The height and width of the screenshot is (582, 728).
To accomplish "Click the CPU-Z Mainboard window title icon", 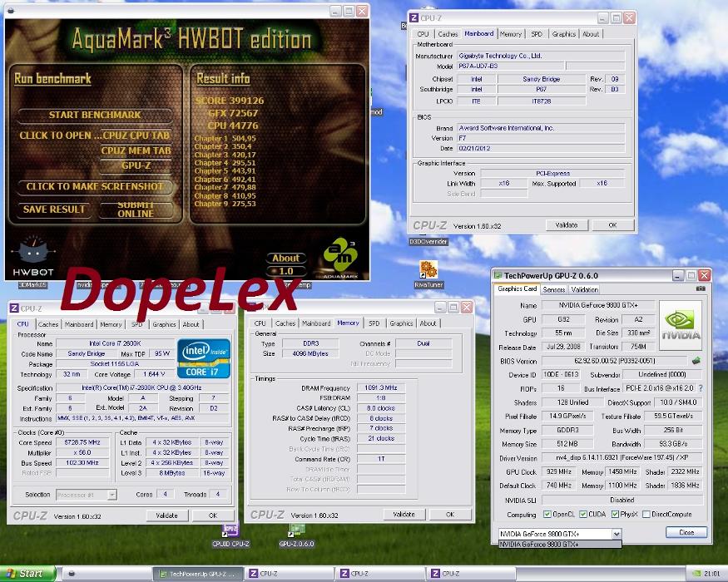I will [414, 18].
